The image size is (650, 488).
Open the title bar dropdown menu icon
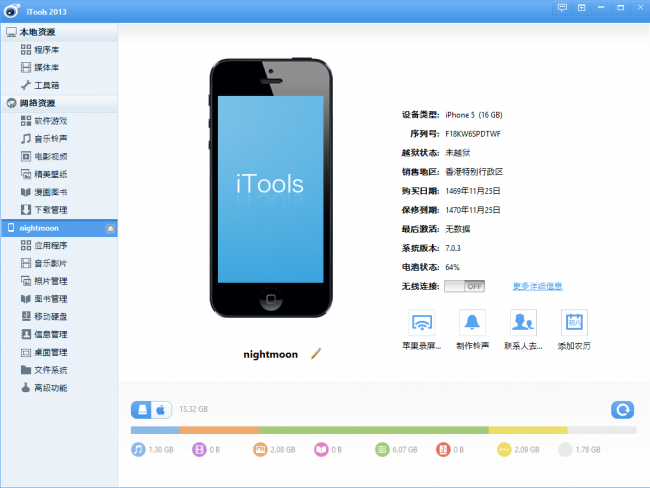582,7
